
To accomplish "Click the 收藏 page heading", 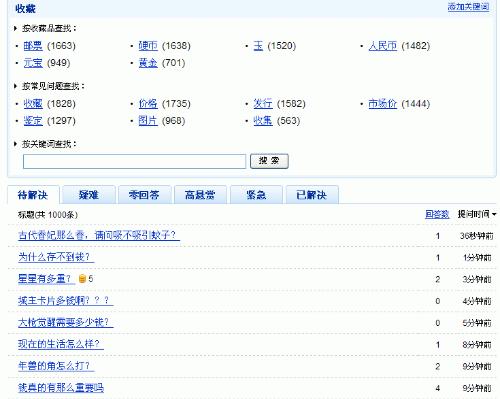I will coord(25,9).
